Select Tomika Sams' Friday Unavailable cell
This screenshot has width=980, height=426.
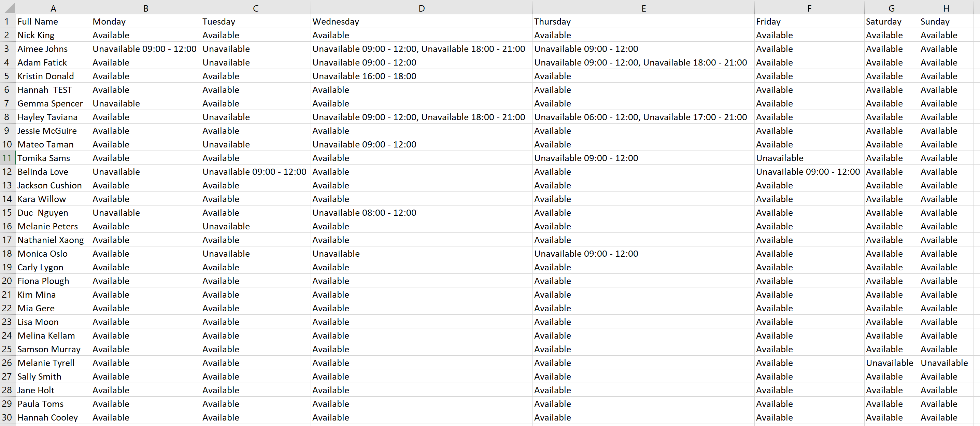[780, 158]
